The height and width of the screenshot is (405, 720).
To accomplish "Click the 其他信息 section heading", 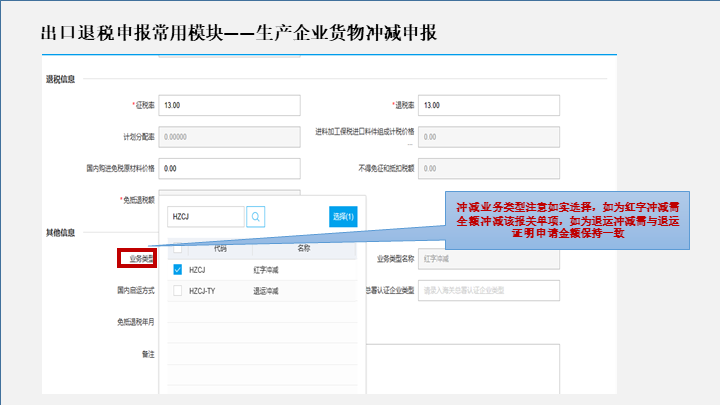I will pyautogui.click(x=60, y=233).
